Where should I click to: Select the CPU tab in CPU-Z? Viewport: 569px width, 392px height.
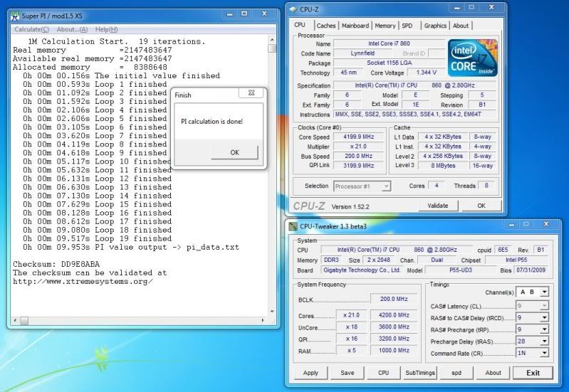click(x=300, y=25)
